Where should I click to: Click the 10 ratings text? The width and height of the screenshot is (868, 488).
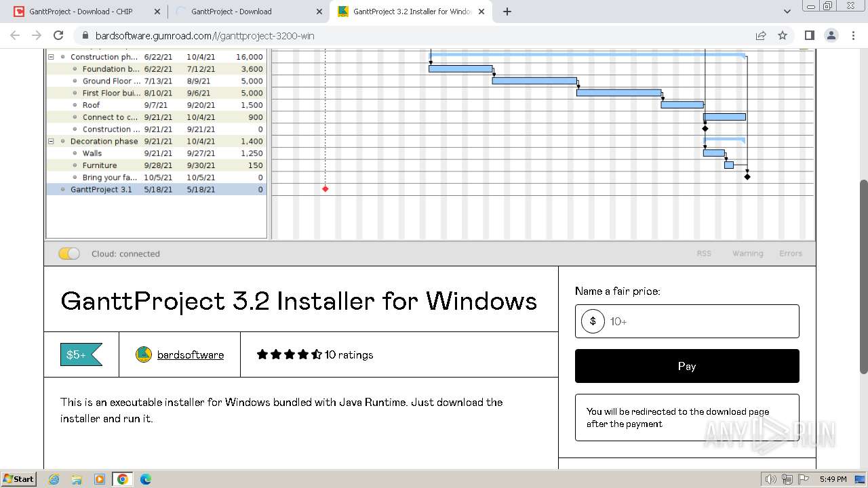coord(349,354)
